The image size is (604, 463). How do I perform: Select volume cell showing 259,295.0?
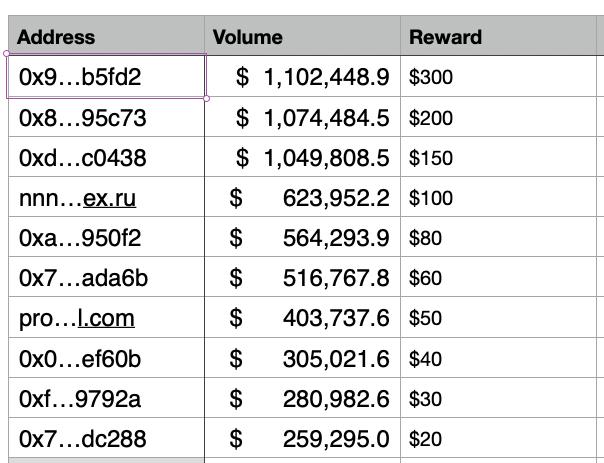tap(302, 438)
